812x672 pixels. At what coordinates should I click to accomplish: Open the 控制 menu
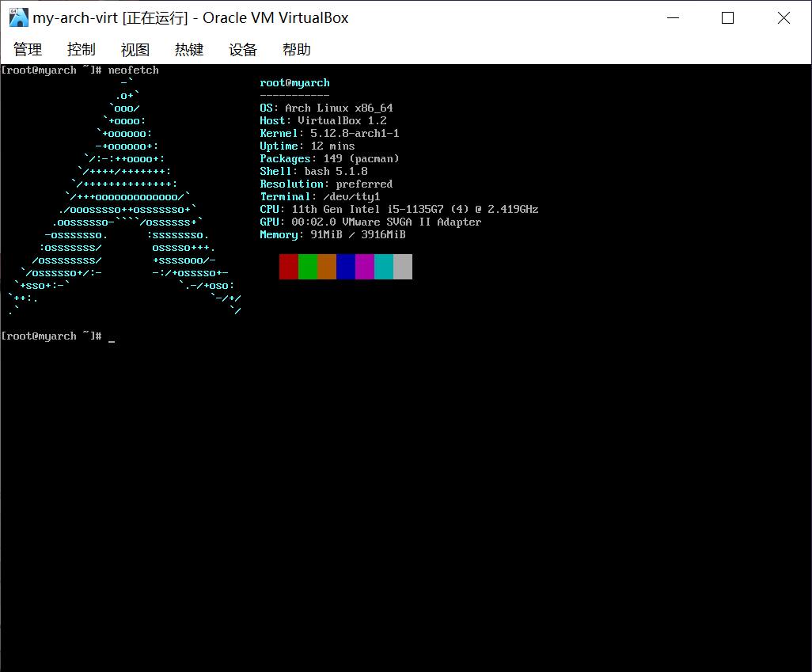click(x=82, y=50)
